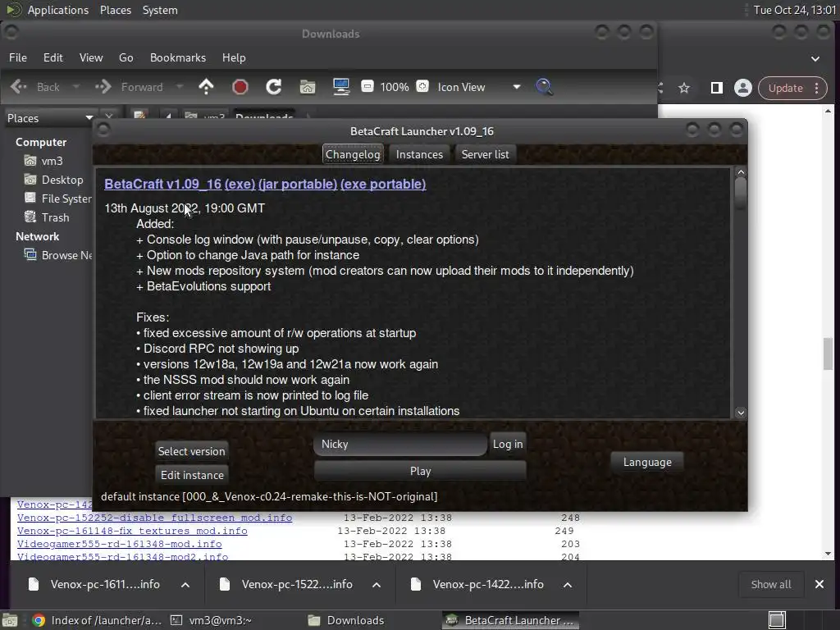Open Forward history dropdown arrow
Viewport: 840px width, 630px height.
(180, 87)
